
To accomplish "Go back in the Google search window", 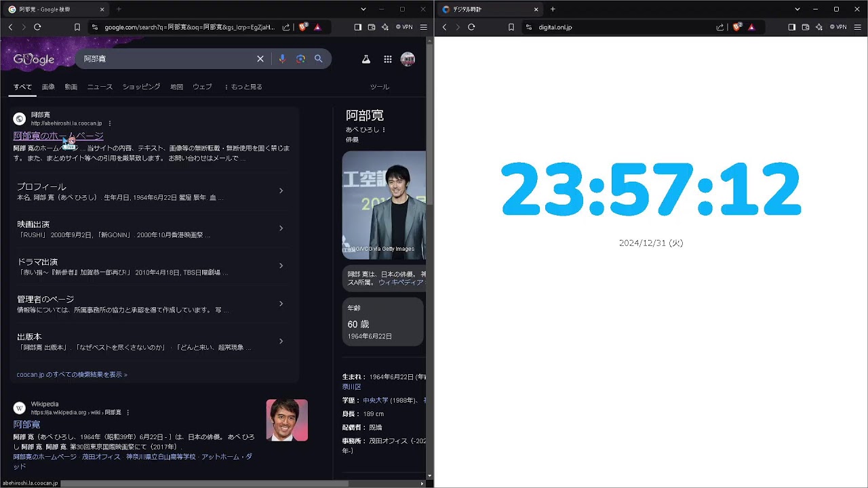I will pos(10,27).
